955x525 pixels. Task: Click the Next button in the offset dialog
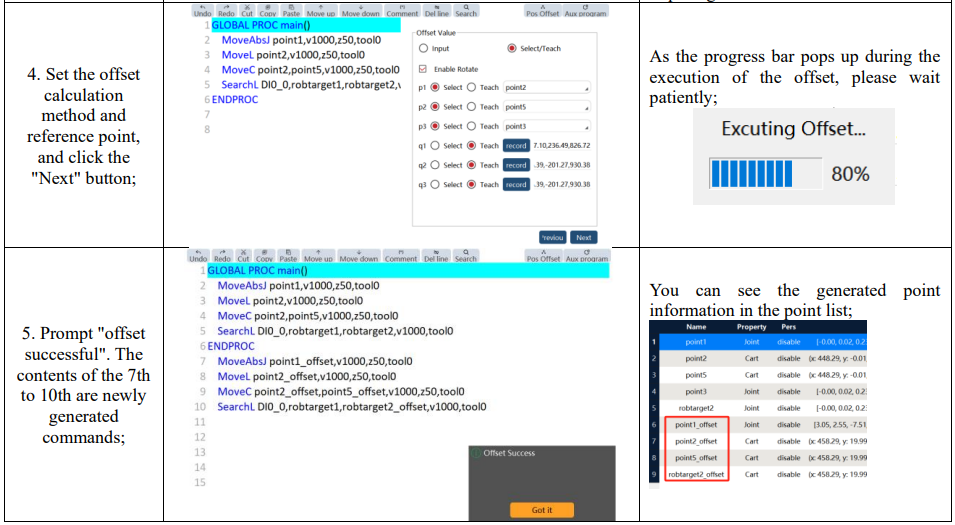click(x=583, y=238)
